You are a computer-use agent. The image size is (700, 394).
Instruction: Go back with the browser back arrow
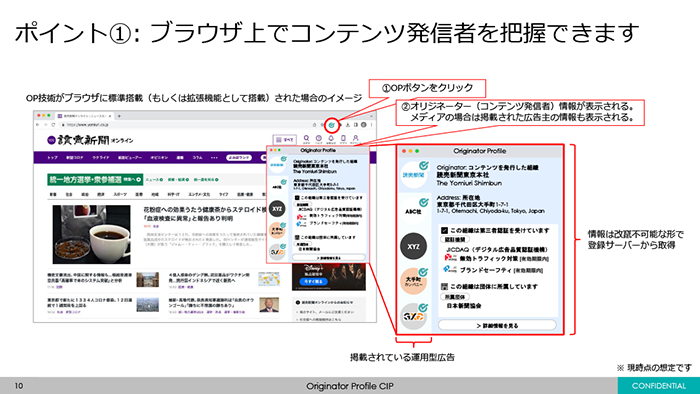(38, 124)
